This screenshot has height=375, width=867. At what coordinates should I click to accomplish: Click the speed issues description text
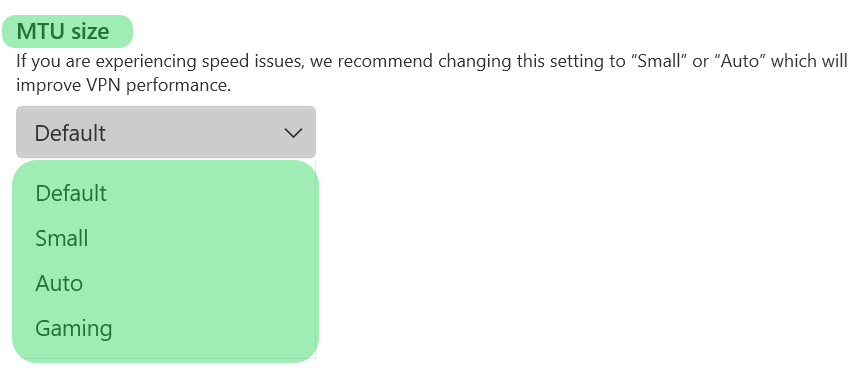(x=431, y=72)
